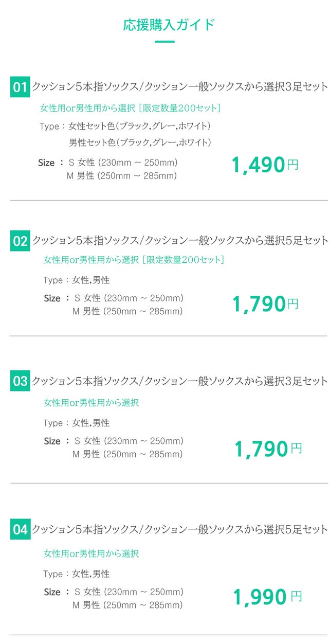The height and width of the screenshot is (644, 329).
Task: Click the M 男性 size line in option 04
Action: (x=127, y=605)
